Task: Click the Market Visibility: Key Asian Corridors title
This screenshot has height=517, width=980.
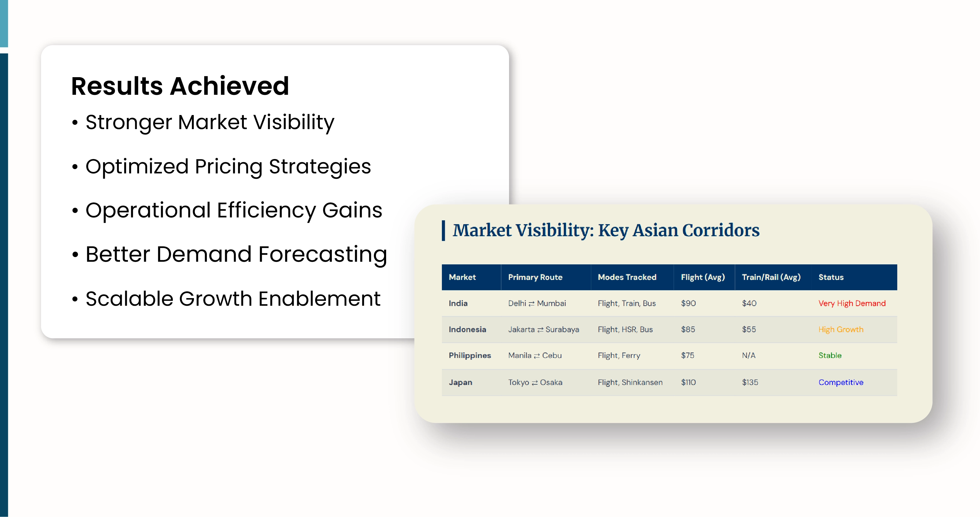Action: click(606, 230)
